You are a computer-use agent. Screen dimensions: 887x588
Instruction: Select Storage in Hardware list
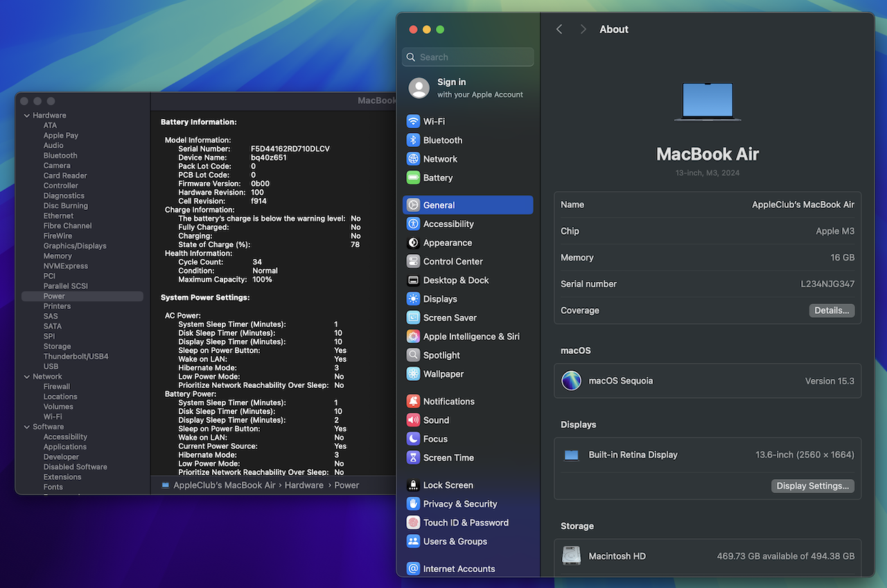57,346
